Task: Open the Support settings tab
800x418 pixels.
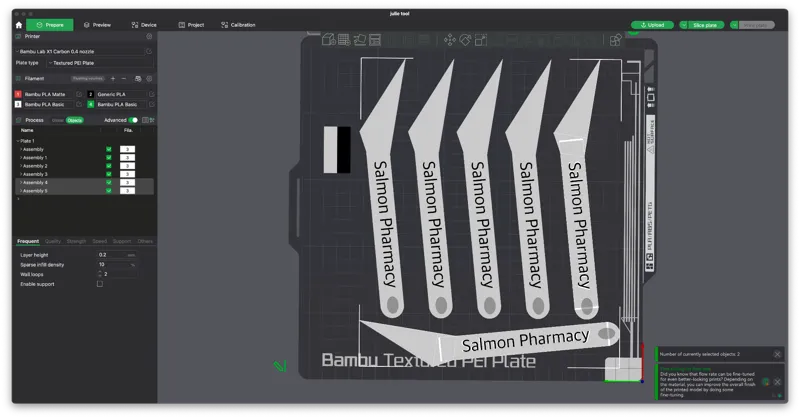Action: pyautogui.click(x=122, y=241)
